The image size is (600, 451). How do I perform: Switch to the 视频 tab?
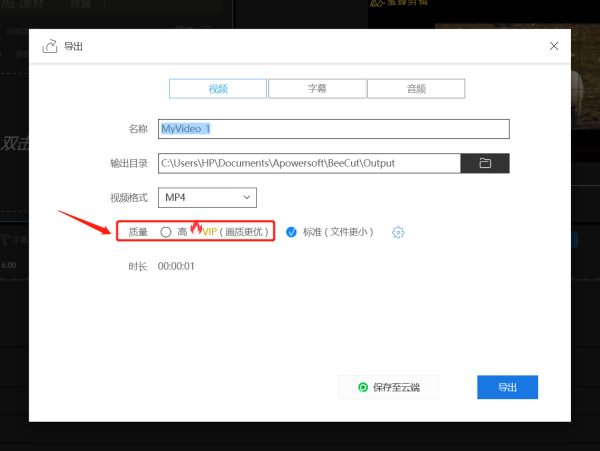click(218, 89)
